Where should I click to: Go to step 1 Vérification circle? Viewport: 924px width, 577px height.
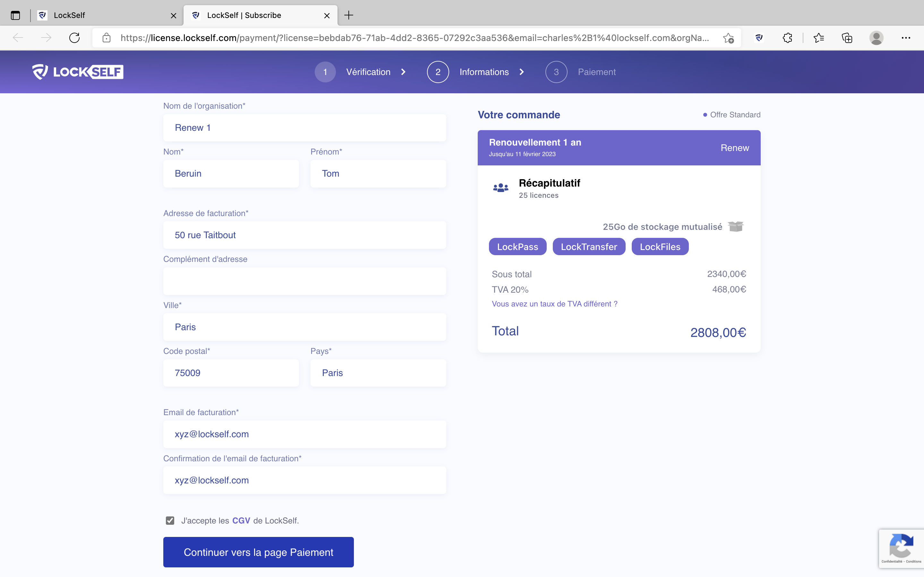[x=325, y=72]
